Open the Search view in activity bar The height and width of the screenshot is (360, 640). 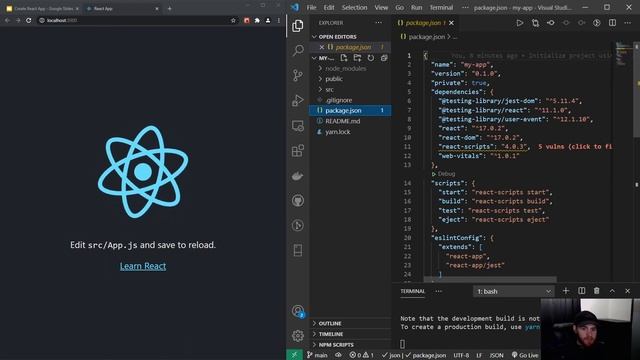298,51
